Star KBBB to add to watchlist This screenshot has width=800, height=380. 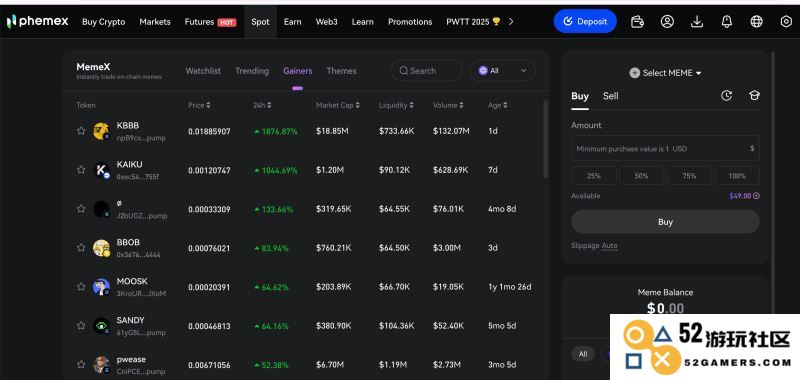[x=81, y=131]
